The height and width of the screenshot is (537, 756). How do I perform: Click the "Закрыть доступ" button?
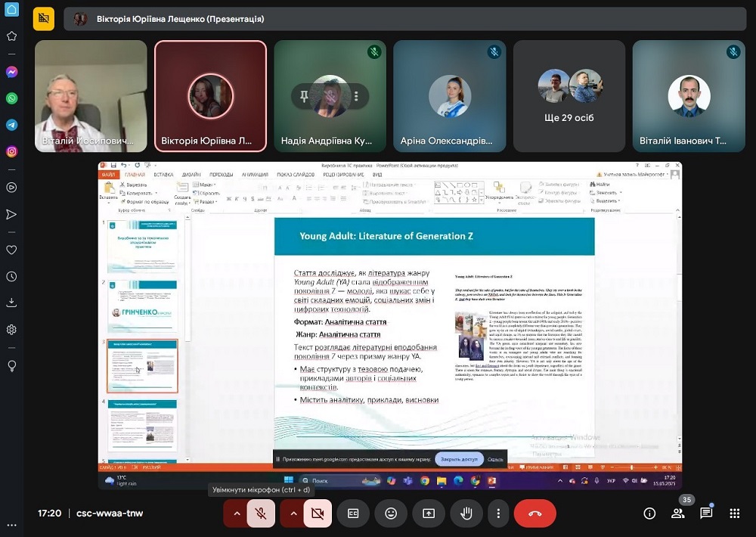(459, 459)
